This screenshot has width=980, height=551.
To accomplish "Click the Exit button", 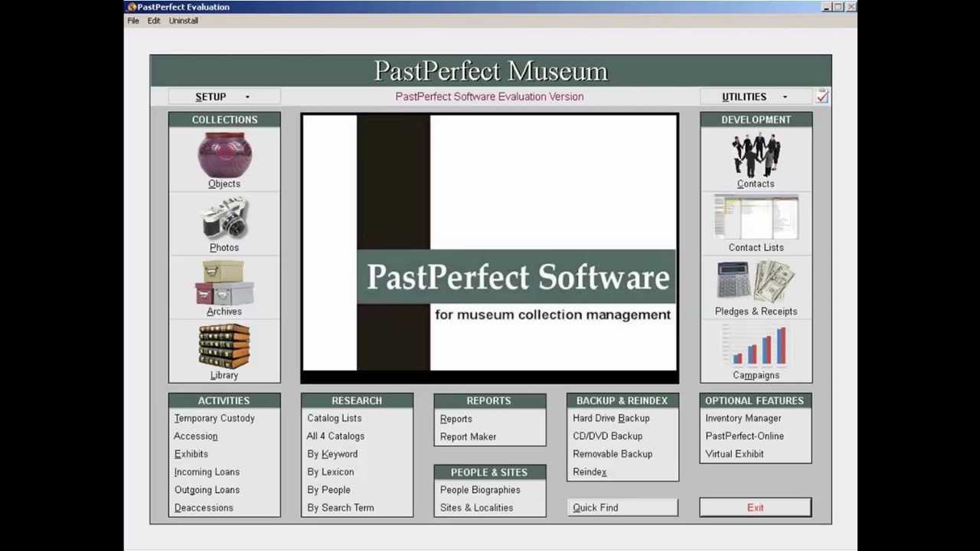I will click(x=756, y=508).
